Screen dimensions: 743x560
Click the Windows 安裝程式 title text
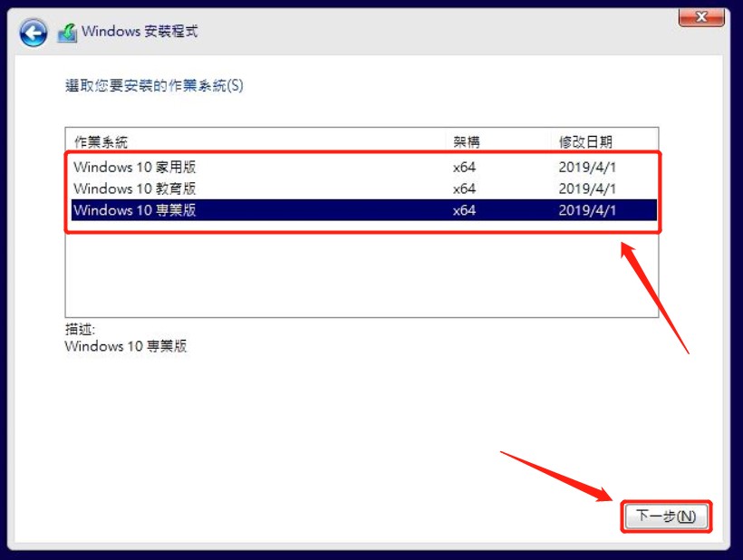[x=140, y=32]
